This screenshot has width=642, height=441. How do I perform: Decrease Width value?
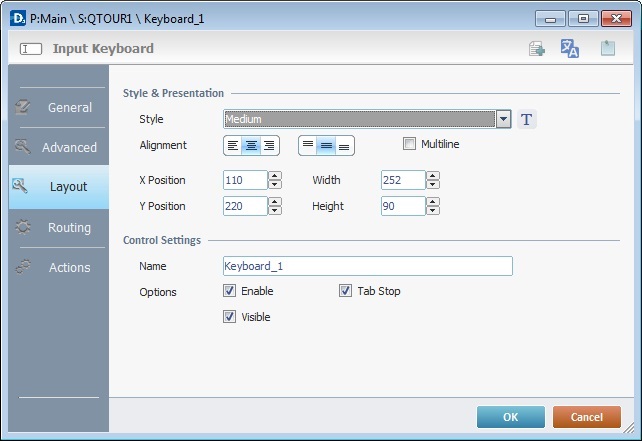[433, 185]
